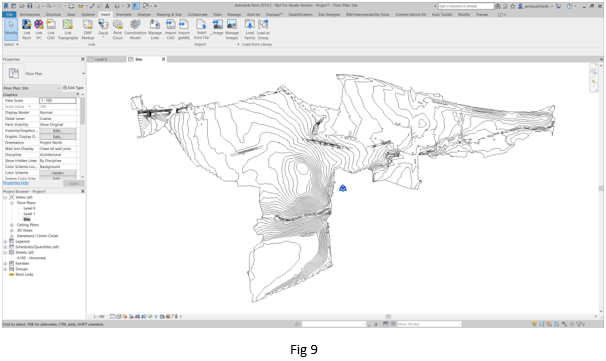Click Insert from File

[201, 29]
